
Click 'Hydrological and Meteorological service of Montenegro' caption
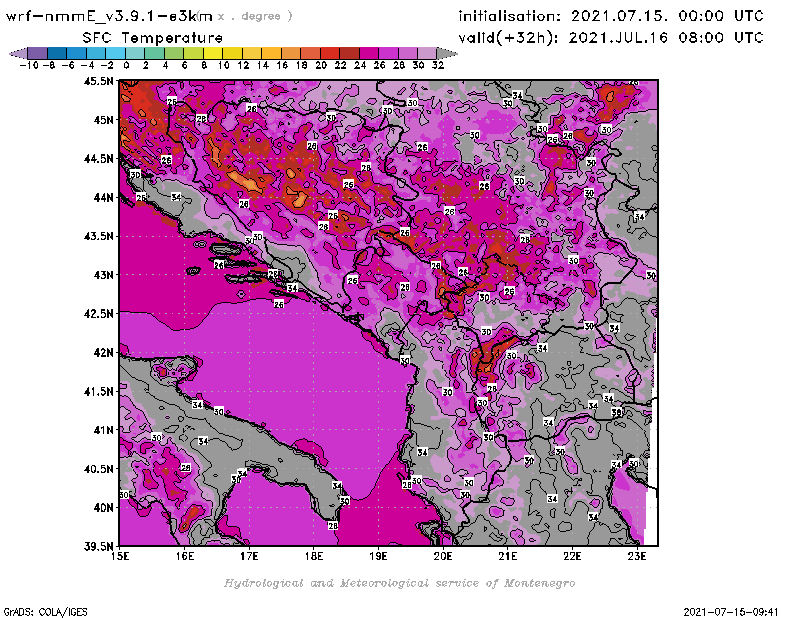(399, 583)
